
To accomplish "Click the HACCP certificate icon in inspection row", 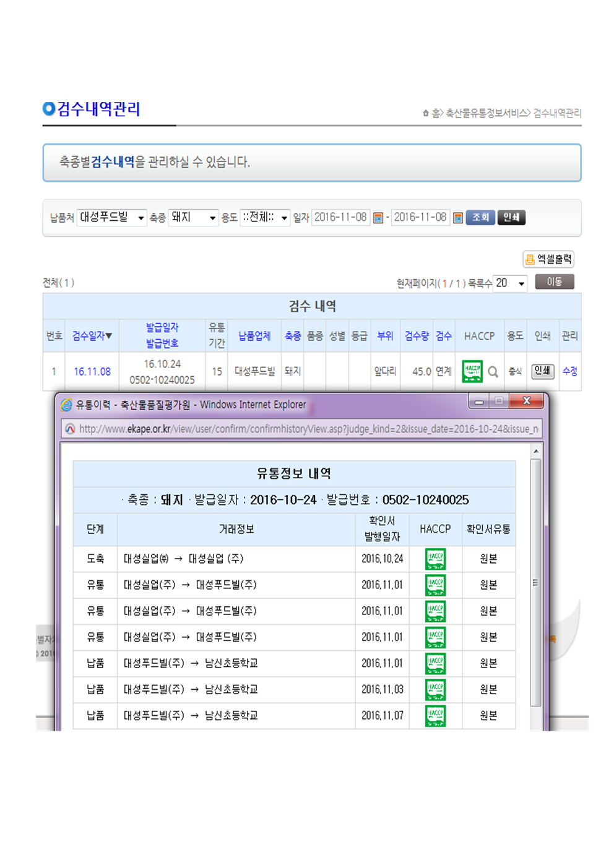I will point(472,371).
